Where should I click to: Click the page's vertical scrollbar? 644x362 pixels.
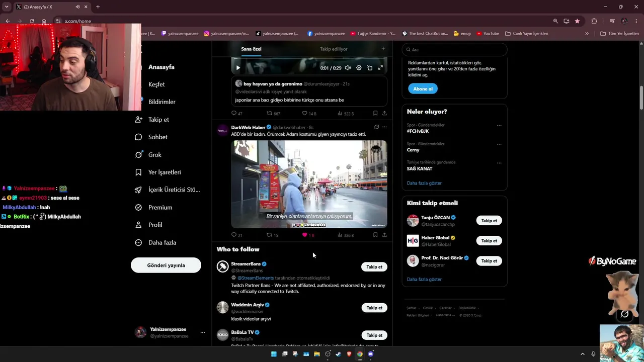click(x=641, y=98)
